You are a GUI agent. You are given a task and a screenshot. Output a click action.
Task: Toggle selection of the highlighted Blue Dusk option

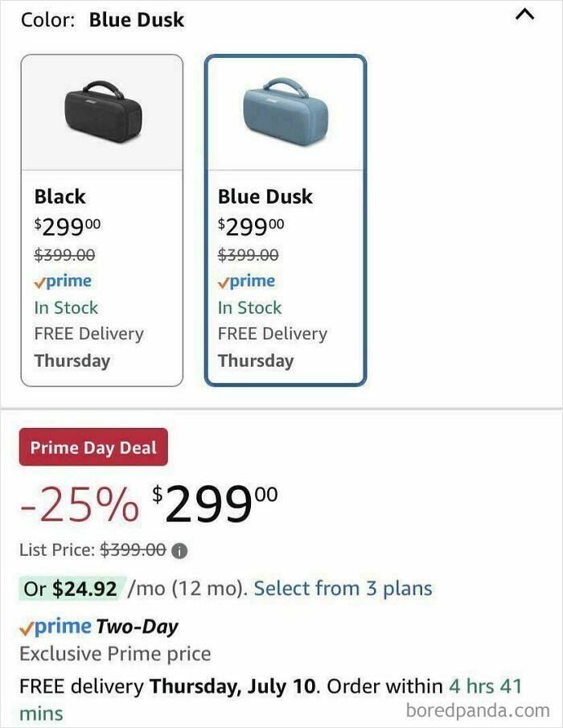point(288,217)
